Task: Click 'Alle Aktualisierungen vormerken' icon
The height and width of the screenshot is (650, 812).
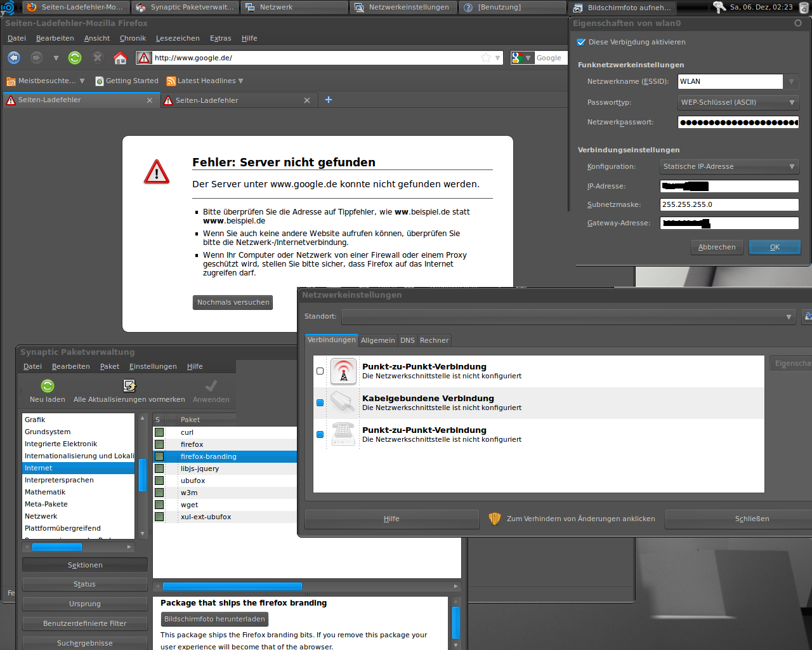Action: point(129,386)
